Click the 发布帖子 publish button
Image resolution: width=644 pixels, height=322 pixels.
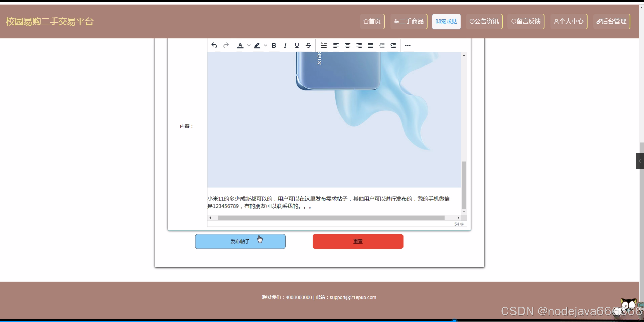[240, 241]
